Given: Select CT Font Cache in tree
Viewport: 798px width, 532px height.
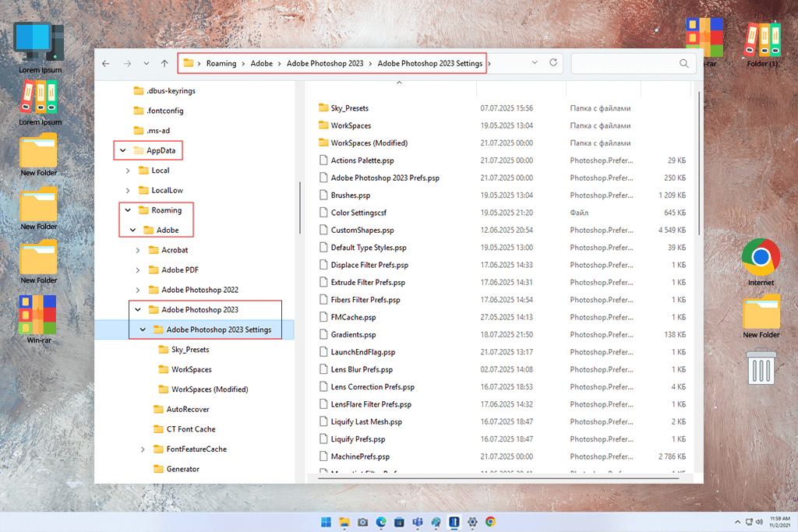Looking at the screenshot, I should [x=184, y=429].
